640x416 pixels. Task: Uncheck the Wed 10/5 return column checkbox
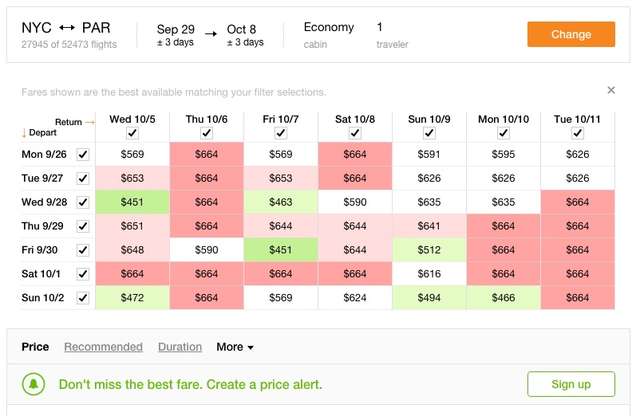coord(132,133)
